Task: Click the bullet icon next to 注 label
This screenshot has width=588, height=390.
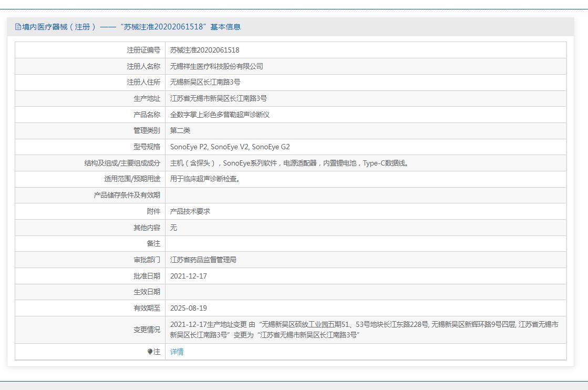Action: (x=150, y=352)
